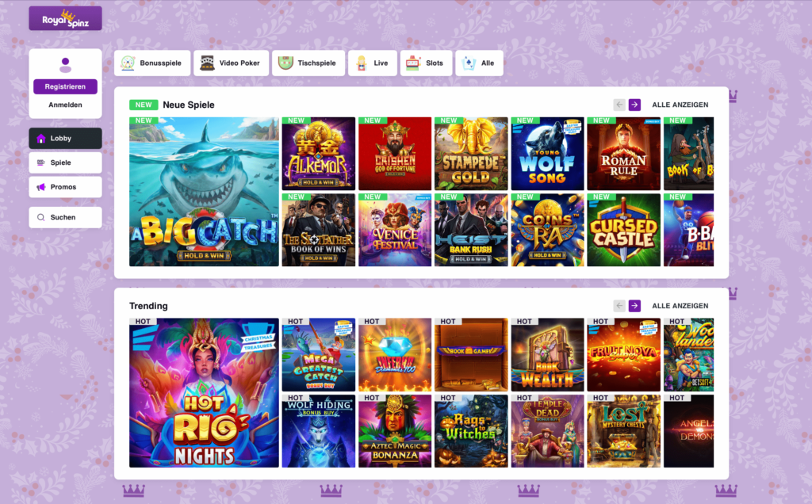Show the Slots category
Viewport: 812px width, 504px height.
point(426,63)
